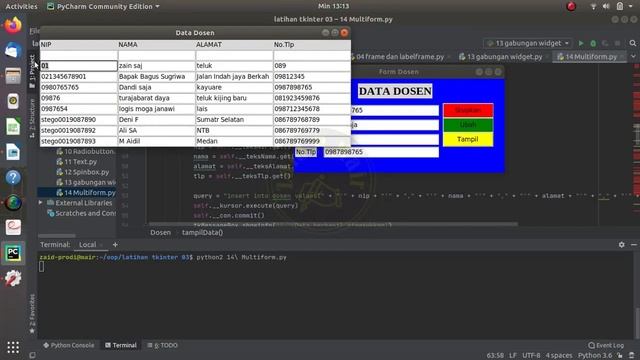The image size is (640, 360).
Task: Click the yellow Tampil button in Form Dosen
Action: pyautogui.click(x=468, y=139)
